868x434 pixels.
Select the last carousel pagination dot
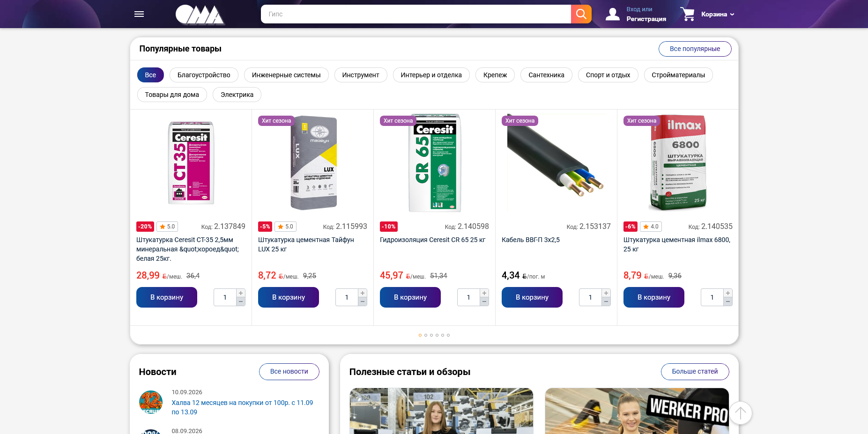(x=448, y=335)
